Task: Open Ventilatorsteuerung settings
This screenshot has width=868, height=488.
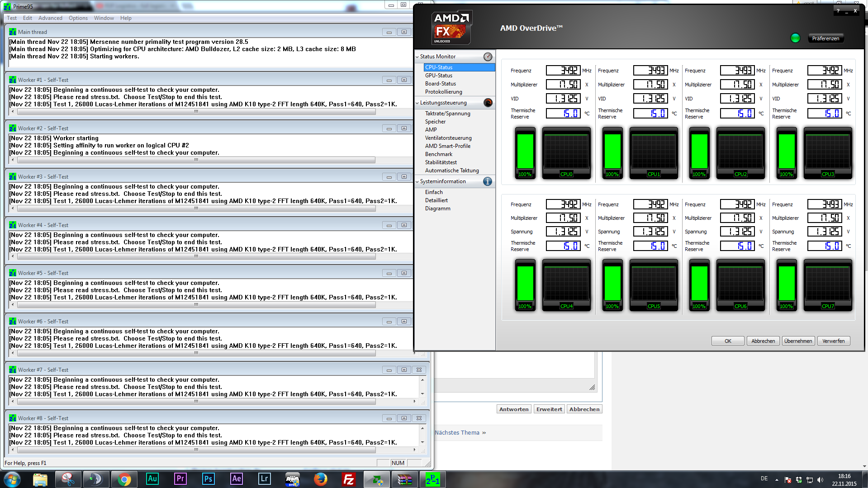Action: coord(448,138)
